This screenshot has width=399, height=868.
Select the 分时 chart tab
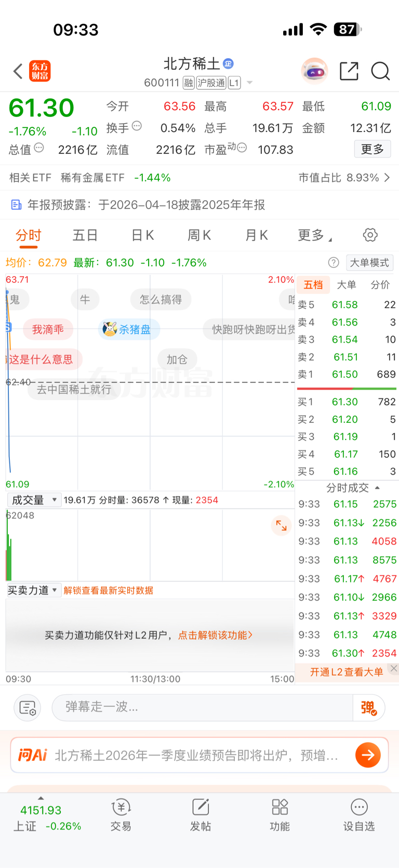coord(28,236)
